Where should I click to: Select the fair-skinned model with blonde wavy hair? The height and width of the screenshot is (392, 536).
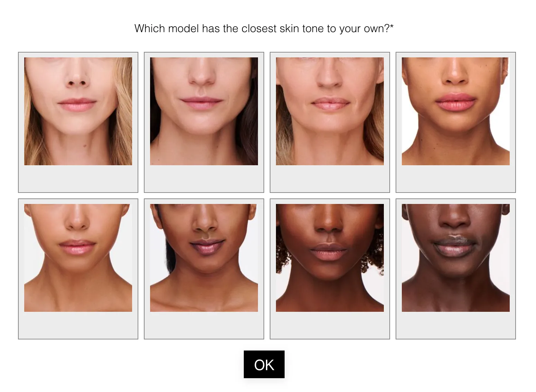[x=78, y=111]
